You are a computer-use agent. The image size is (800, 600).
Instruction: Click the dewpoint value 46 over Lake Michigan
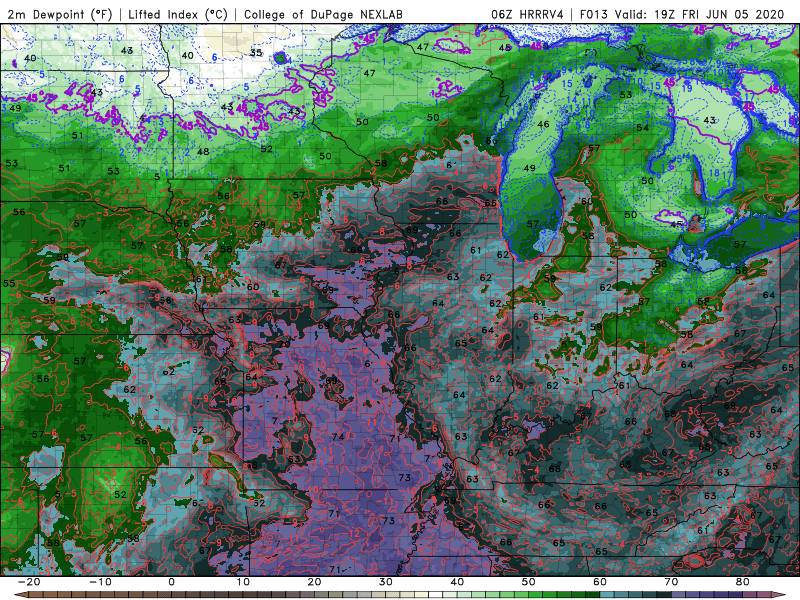point(543,124)
